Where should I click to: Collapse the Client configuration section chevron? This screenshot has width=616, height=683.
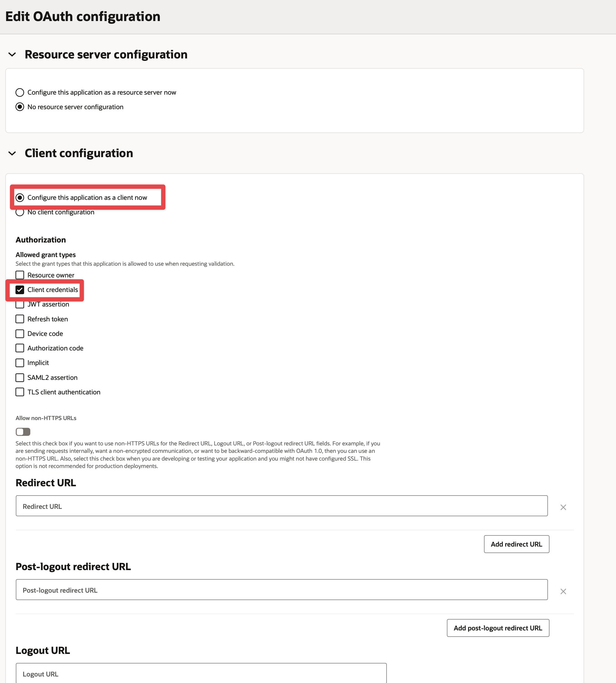pos(12,153)
